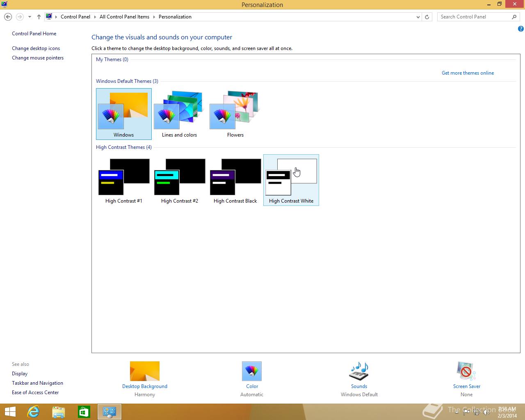Apply High Contrast #2 theme
Image resolution: width=525 pixels, height=420 pixels.
[180, 180]
